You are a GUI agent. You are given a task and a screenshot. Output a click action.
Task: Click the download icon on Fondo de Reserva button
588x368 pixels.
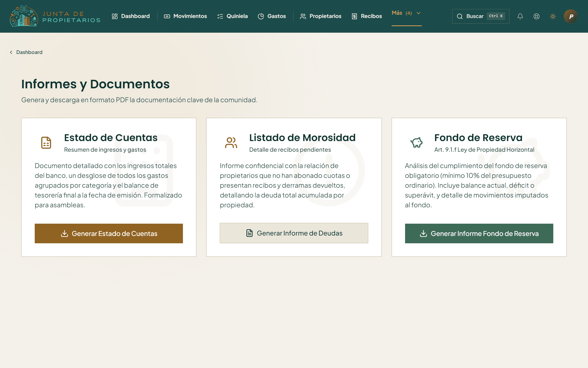[x=423, y=233]
